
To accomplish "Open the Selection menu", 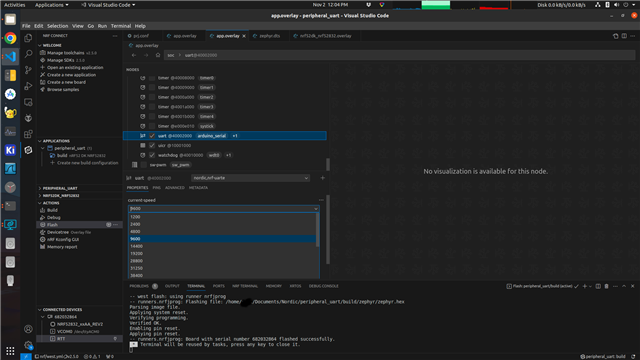I will 58,26.
